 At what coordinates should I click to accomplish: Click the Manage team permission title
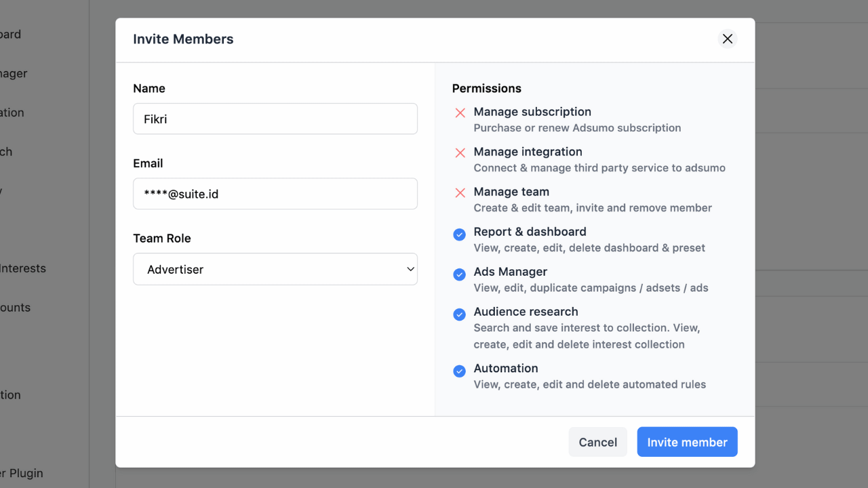[511, 192]
